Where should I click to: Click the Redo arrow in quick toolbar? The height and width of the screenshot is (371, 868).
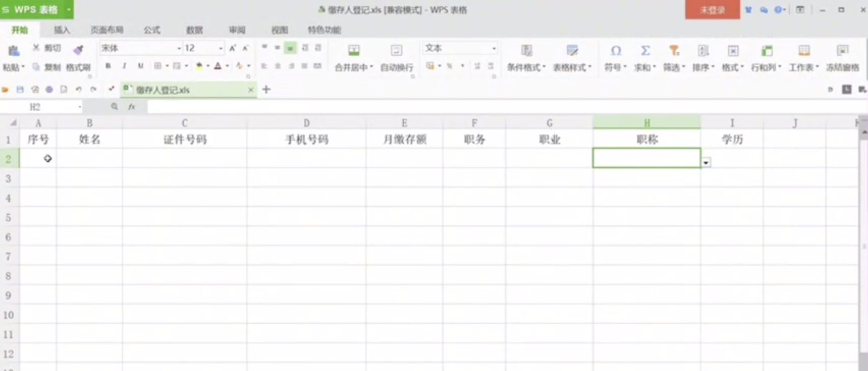tap(93, 89)
